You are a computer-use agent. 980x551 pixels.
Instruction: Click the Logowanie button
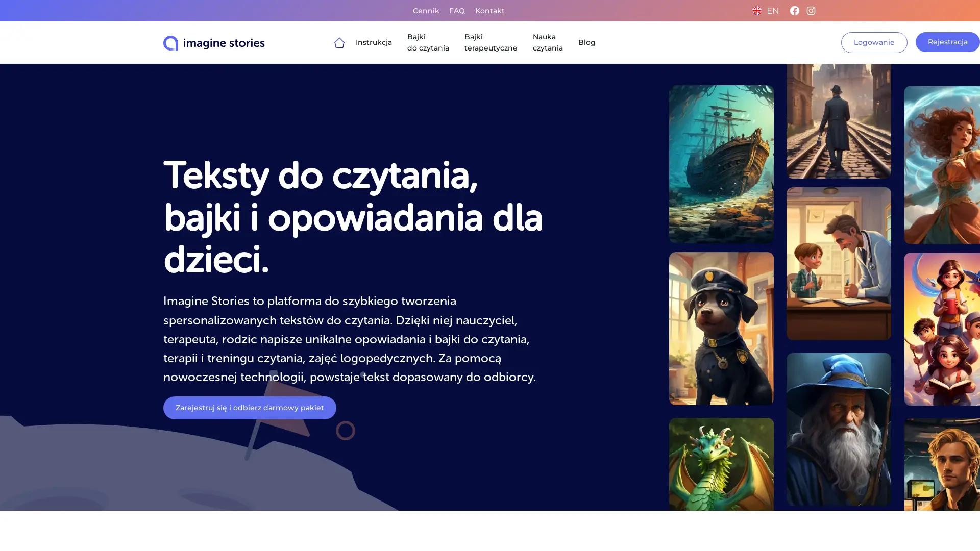pyautogui.click(x=874, y=42)
